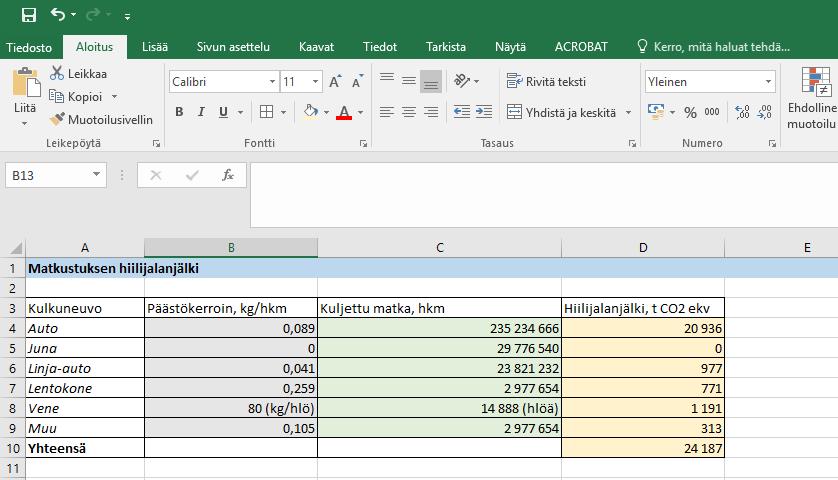Open the Kaavat ribbon tab
This screenshot has height=480, width=838.
coord(316,47)
